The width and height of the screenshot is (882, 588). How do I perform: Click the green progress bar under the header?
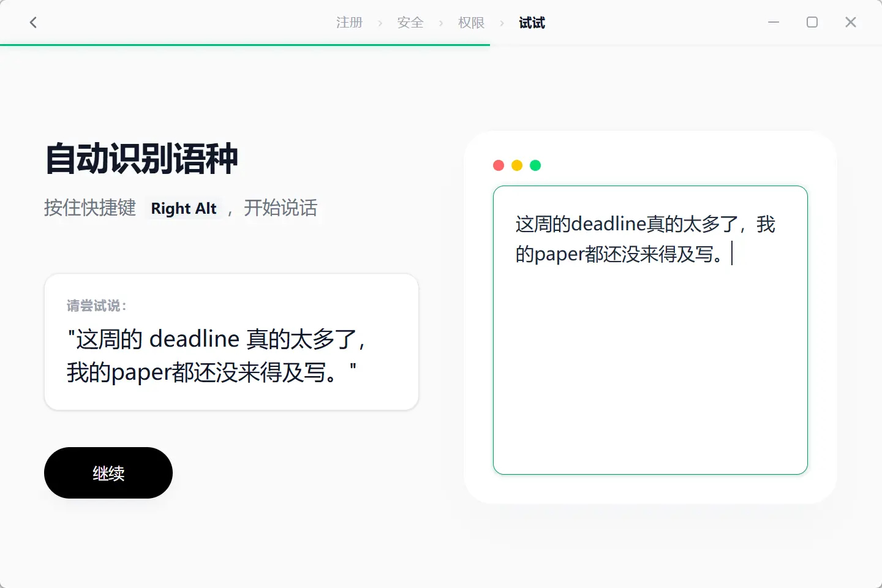245,45
